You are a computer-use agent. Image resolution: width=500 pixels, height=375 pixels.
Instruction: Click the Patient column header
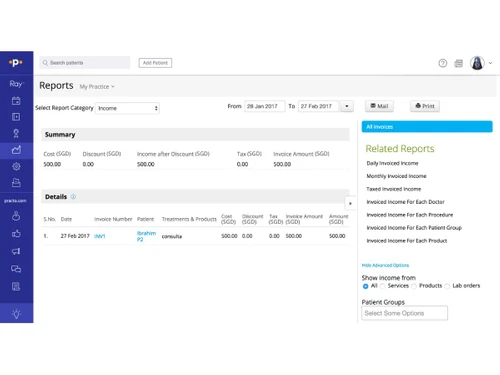[x=145, y=219]
